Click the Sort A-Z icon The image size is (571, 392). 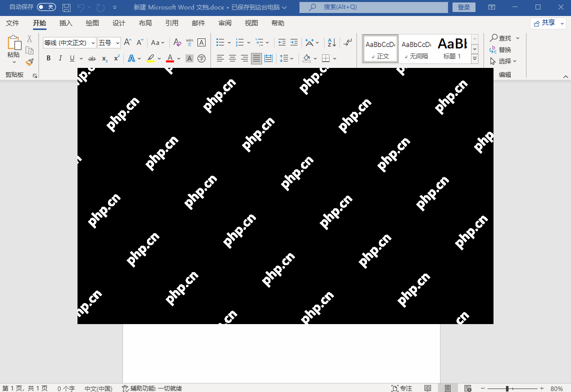click(x=332, y=43)
